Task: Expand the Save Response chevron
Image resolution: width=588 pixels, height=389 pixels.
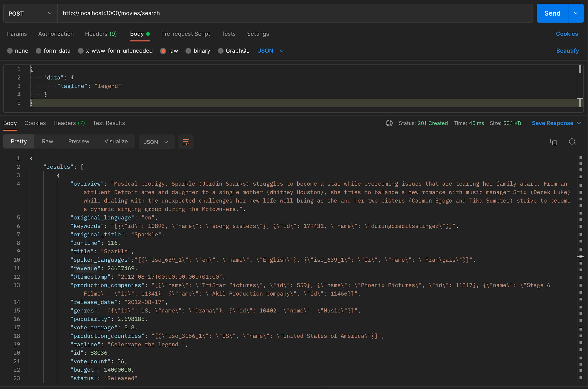Action: (579, 123)
